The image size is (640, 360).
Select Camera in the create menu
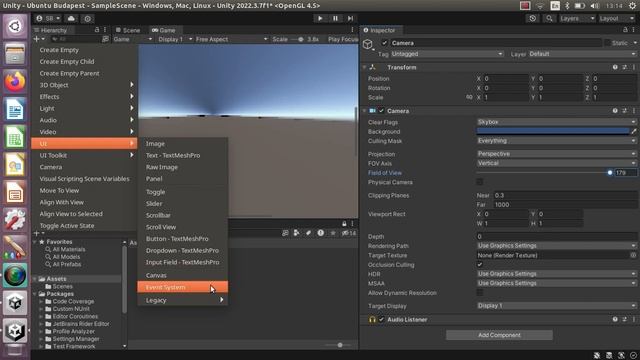coord(84,167)
